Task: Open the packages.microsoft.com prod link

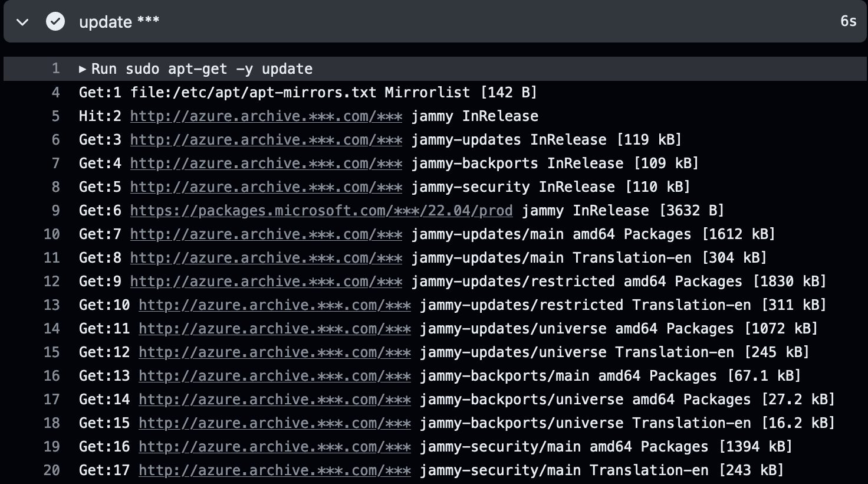Action: coord(321,211)
